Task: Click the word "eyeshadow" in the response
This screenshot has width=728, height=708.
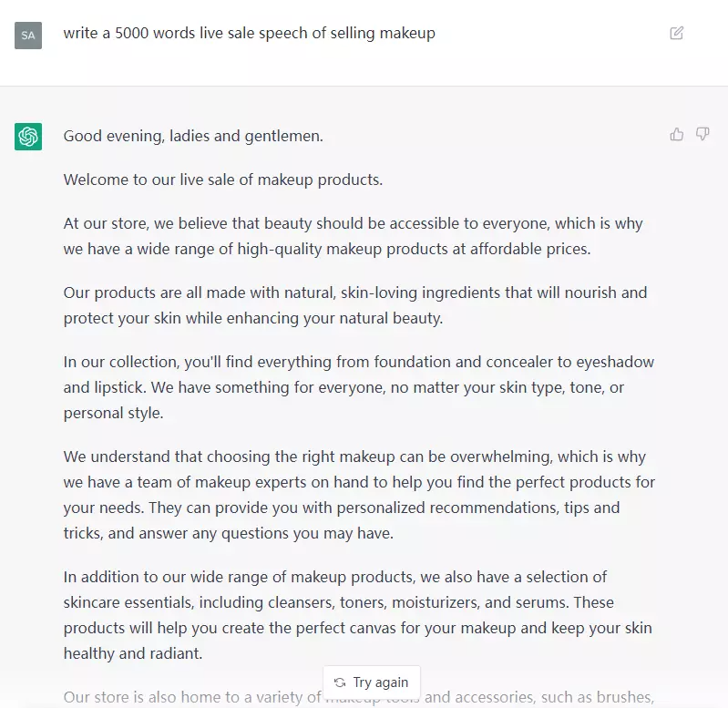Action: coord(618,362)
